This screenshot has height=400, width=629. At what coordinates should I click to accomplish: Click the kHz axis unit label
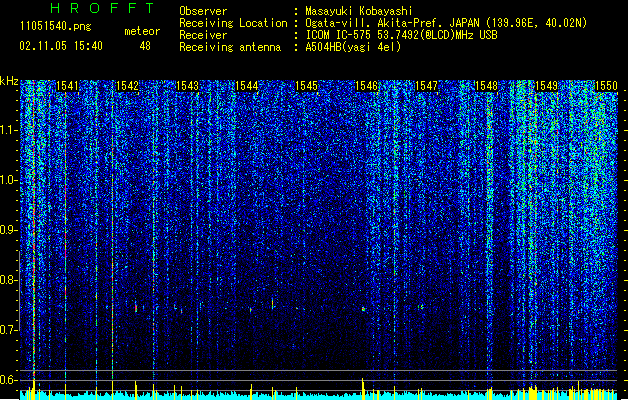coord(9,81)
